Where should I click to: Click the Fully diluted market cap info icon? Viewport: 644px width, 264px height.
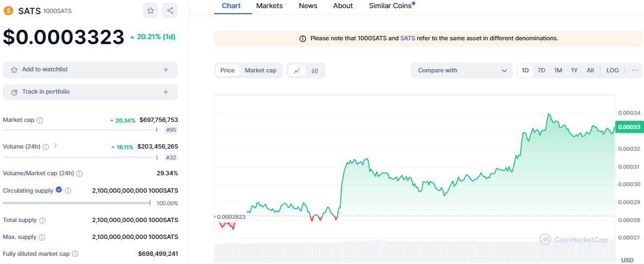click(x=75, y=254)
